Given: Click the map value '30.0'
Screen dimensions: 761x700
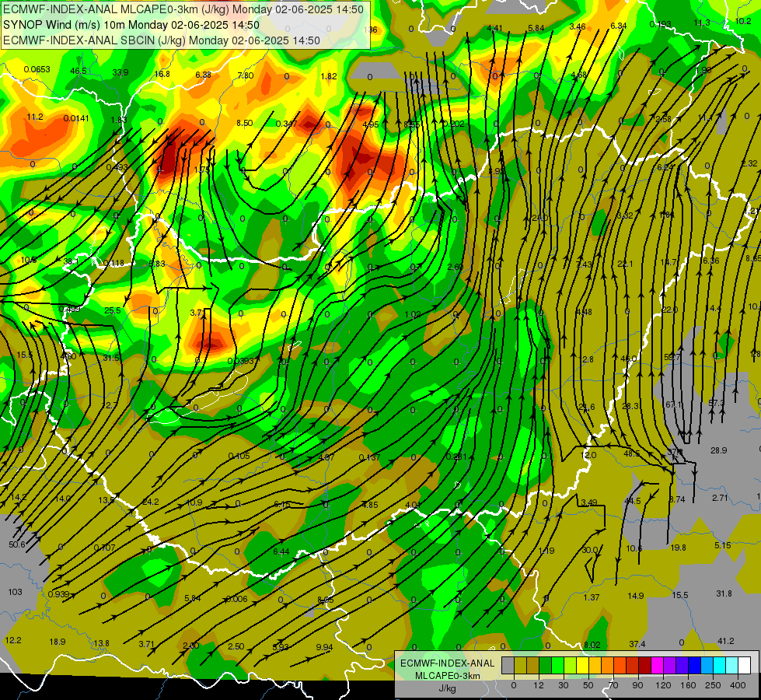Looking at the screenshot, I should (590, 550).
